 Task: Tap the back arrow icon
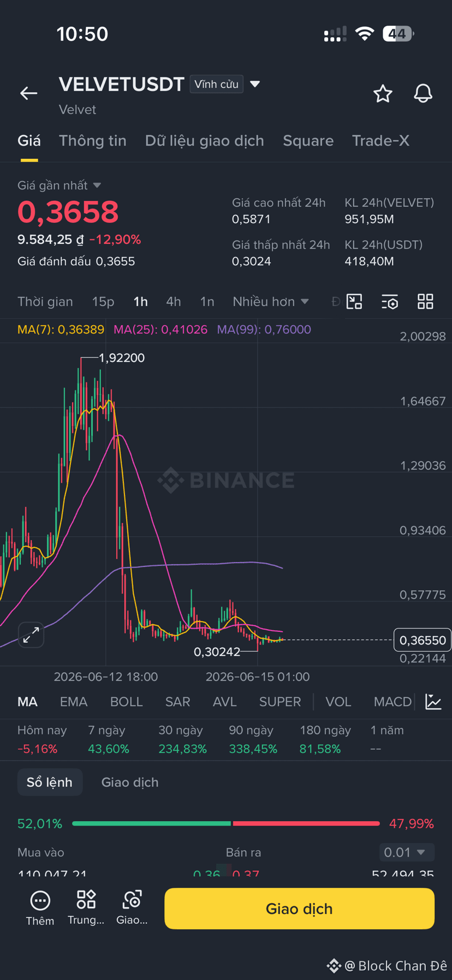tap(29, 93)
